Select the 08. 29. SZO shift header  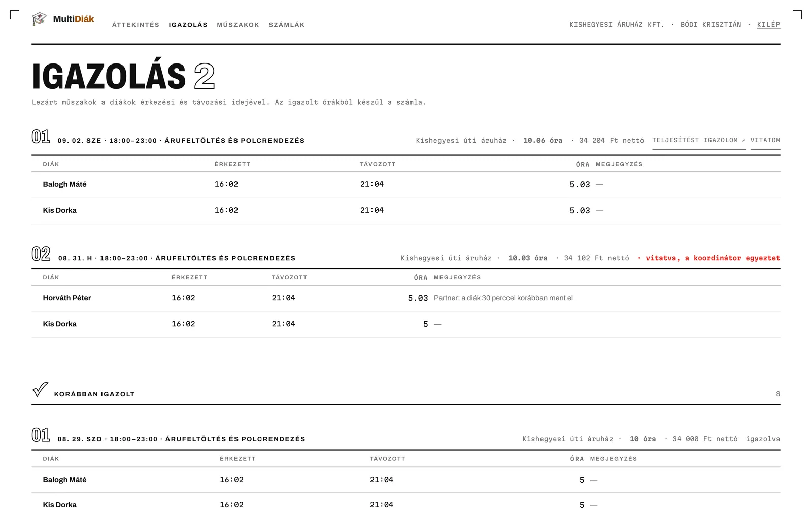(181, 439)
